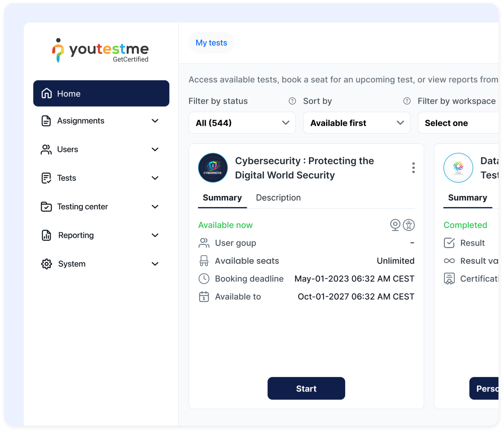Click the accessibility icon beside Available now
The height and width of the screenshot is (432, 504).
click(x=409, y=225)
